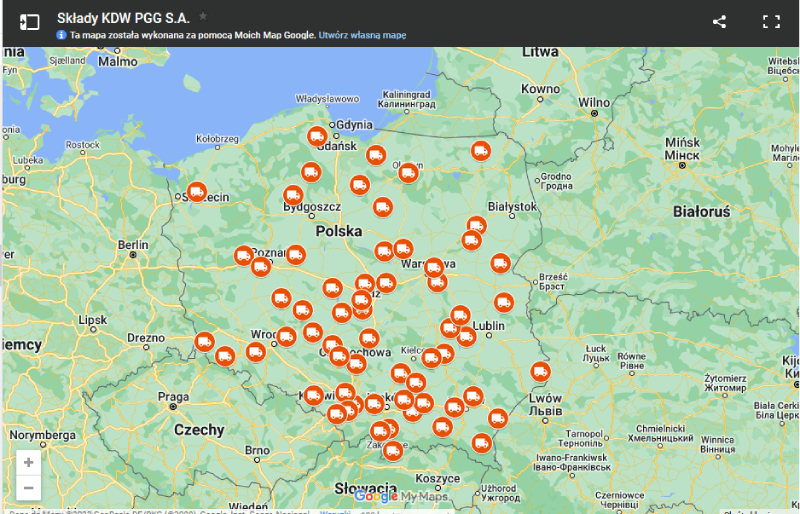Screen dimensions: 800x514
Task: Zoom out with the minus button
Action: [x=29, y=487]
